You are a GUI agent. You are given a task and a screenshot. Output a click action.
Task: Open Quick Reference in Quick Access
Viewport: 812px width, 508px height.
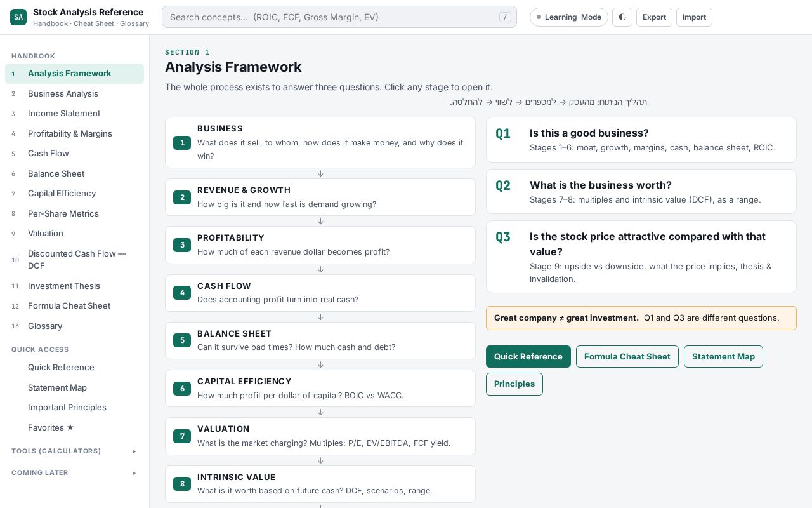click(74, 368)
